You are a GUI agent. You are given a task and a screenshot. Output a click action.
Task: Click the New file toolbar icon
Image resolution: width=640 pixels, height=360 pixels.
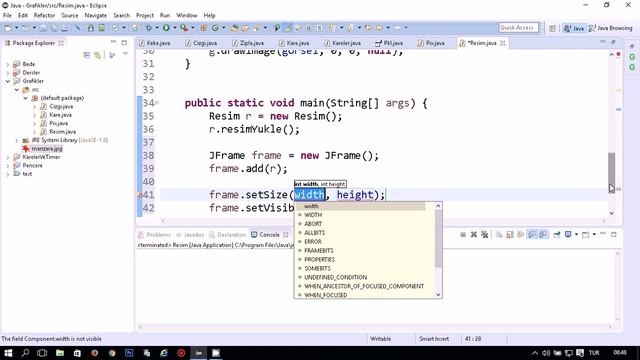coord(8,28)
